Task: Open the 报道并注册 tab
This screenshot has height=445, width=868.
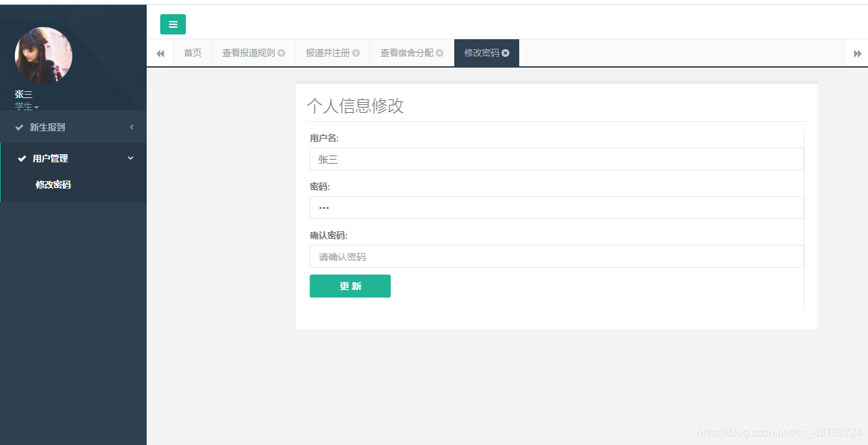Action: click(328, 52)
